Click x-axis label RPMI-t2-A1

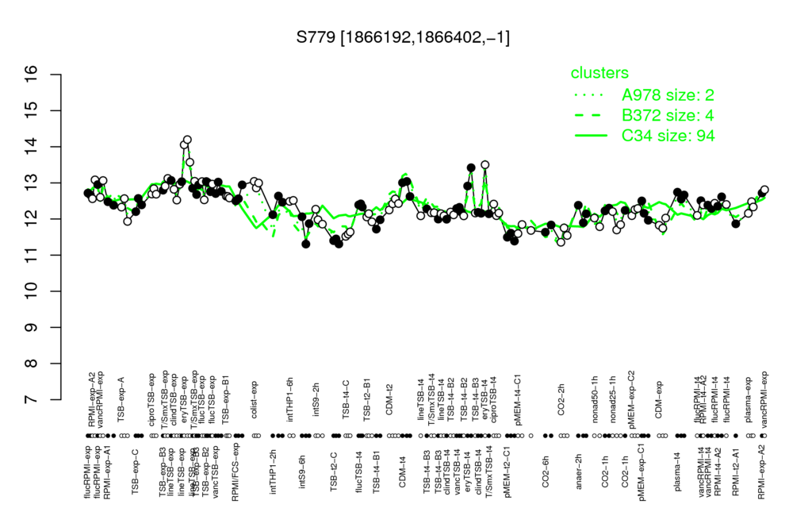click(x=736, y=471)
